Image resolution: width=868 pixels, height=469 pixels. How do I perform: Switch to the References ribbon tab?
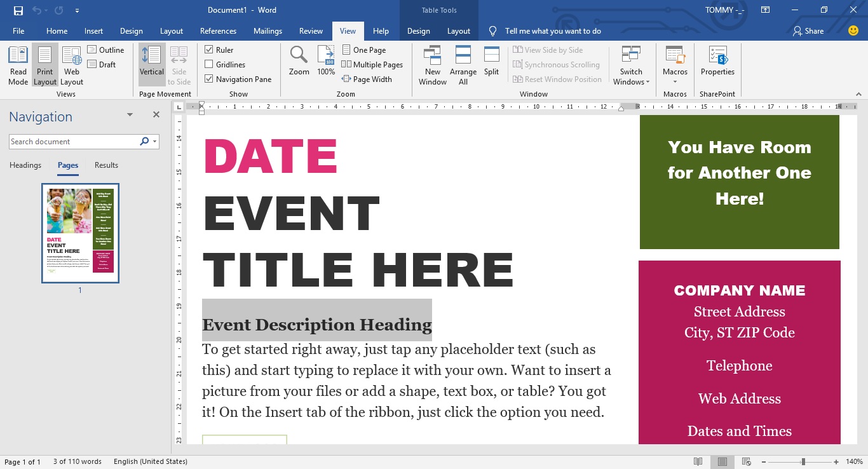coord(218,31)
